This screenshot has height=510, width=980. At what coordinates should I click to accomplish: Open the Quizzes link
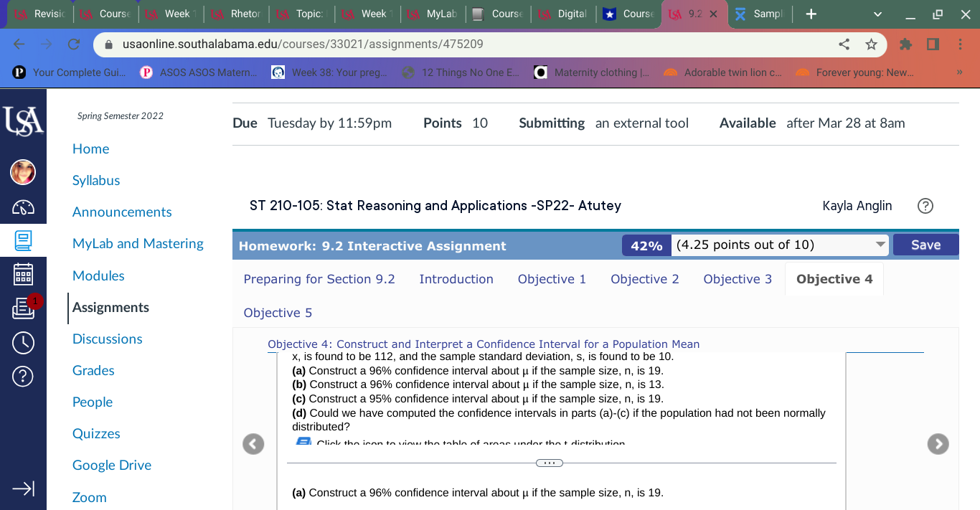coord(96,433)
